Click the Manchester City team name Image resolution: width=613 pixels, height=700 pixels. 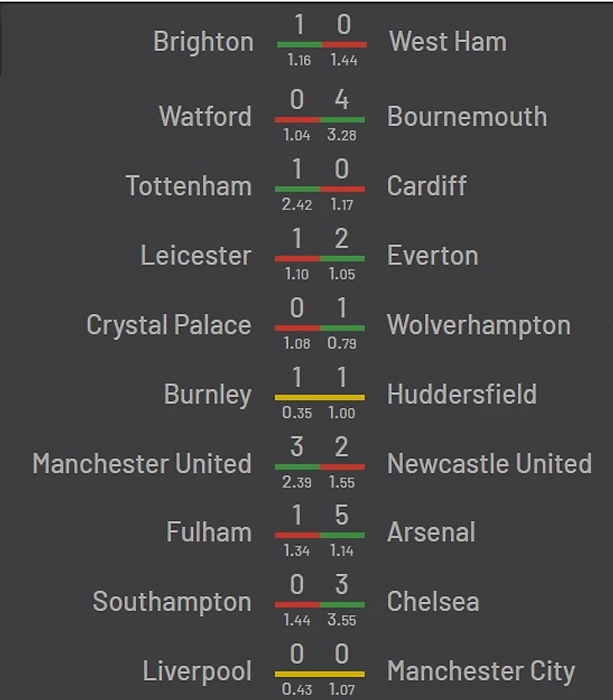481,671
